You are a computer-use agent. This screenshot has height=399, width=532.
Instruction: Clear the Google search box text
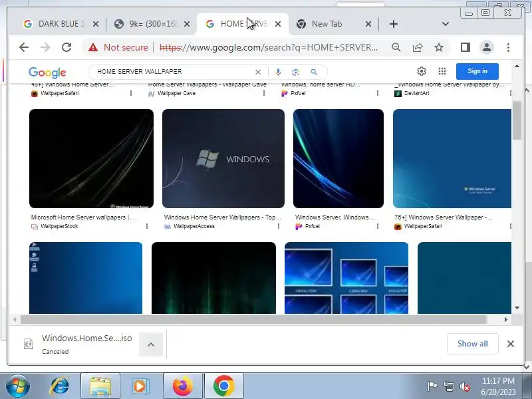258,72
